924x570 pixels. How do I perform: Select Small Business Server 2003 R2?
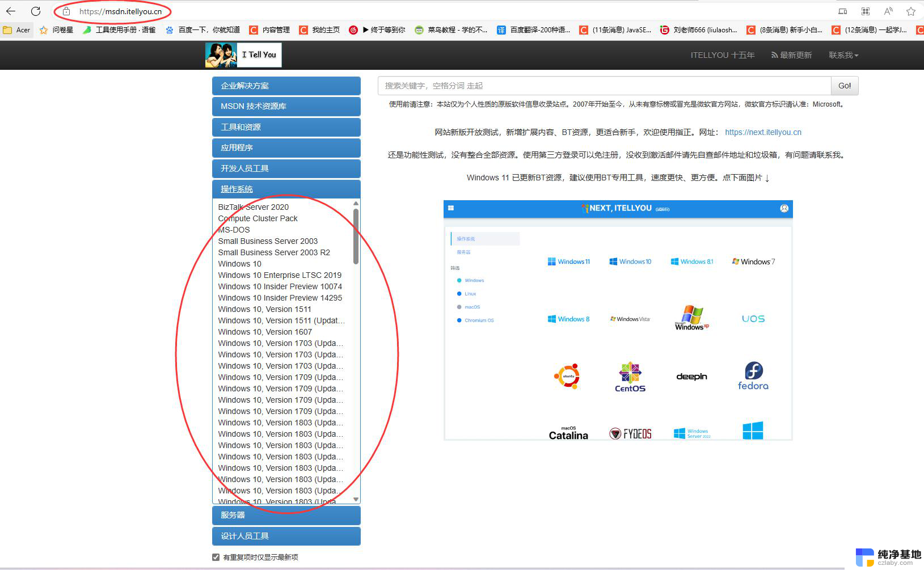[274, 252]
